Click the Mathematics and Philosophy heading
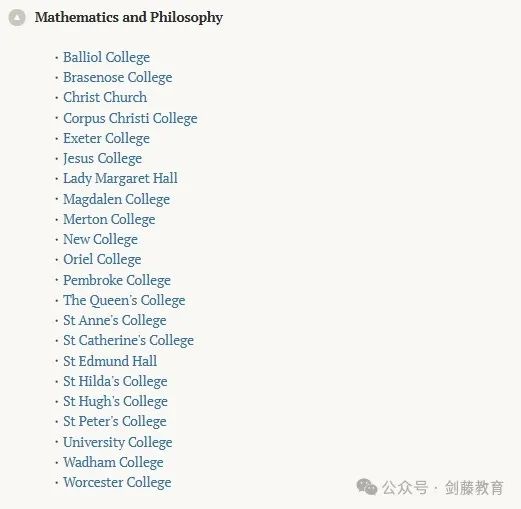521x509 pixels. pos(129,18)
